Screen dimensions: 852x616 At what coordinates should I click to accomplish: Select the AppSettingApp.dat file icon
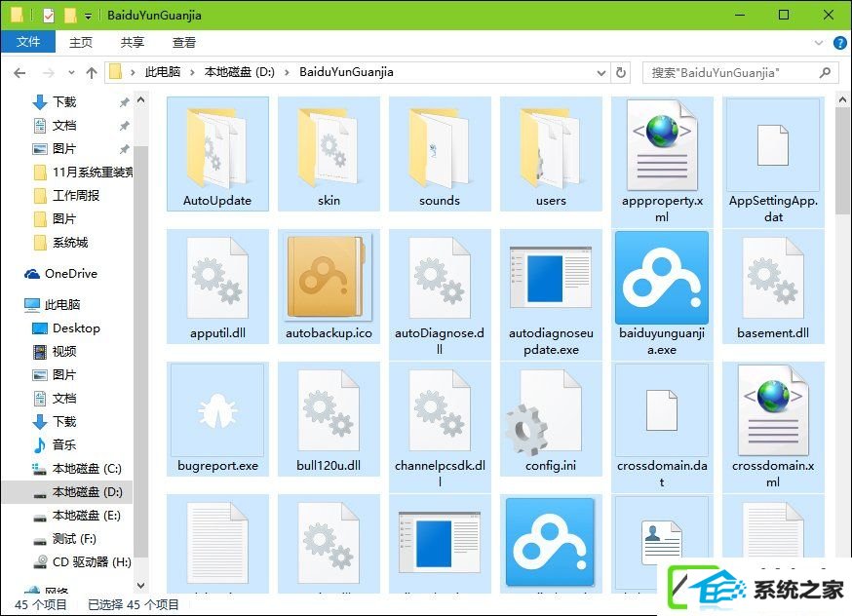click(773, 145)
